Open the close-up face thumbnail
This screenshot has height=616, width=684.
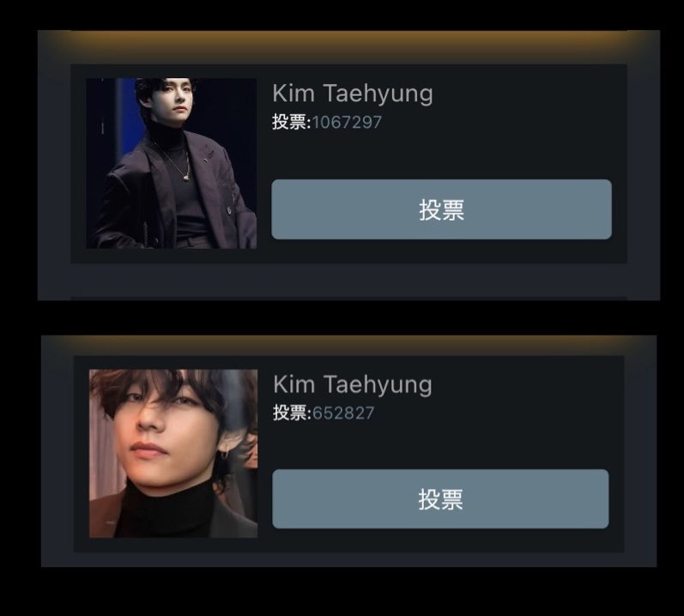[x=173, y=453]
